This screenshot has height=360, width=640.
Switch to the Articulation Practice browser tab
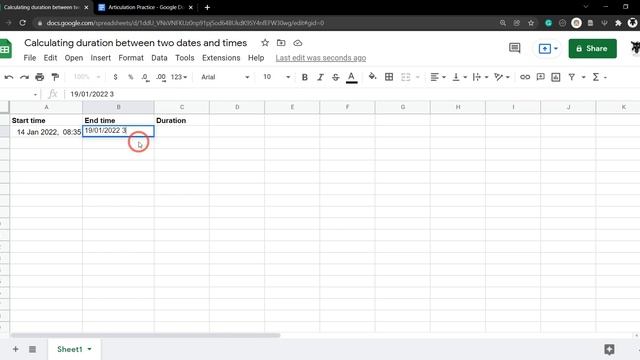(145, 7)
